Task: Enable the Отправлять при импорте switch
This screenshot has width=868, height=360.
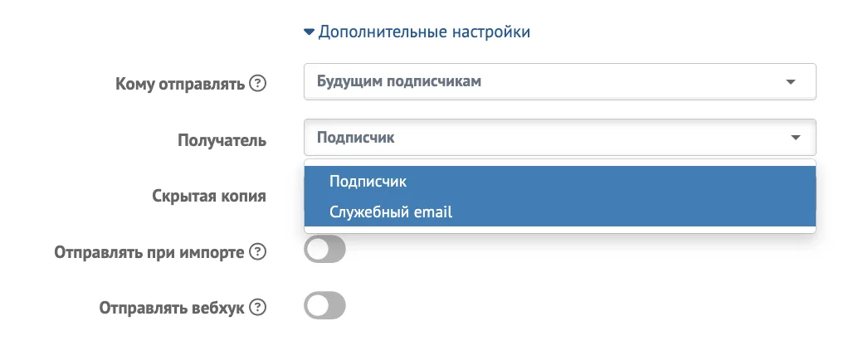Action: click(324, 250)
